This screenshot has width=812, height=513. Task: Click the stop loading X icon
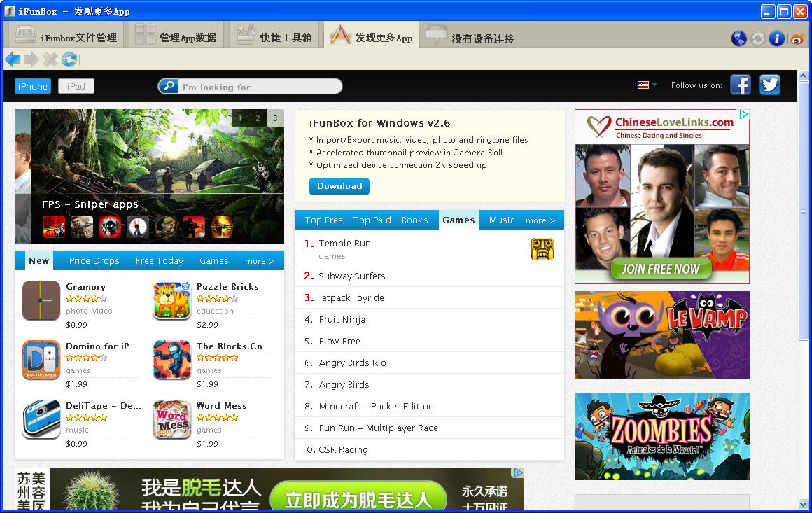point(50,59)
